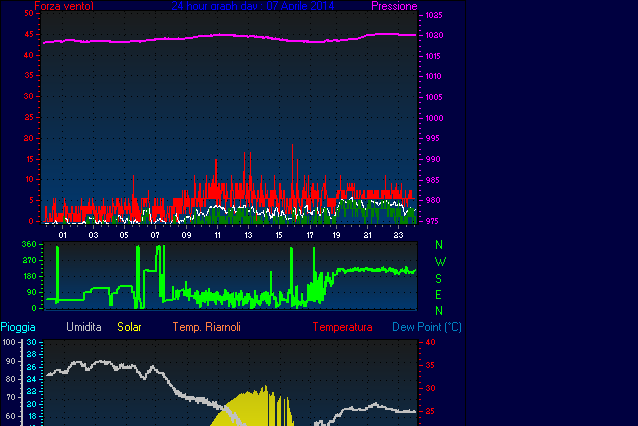The image size is (638, 426).
Task: Click the 23 hour marker on time axis
Action: pos(398,235)
